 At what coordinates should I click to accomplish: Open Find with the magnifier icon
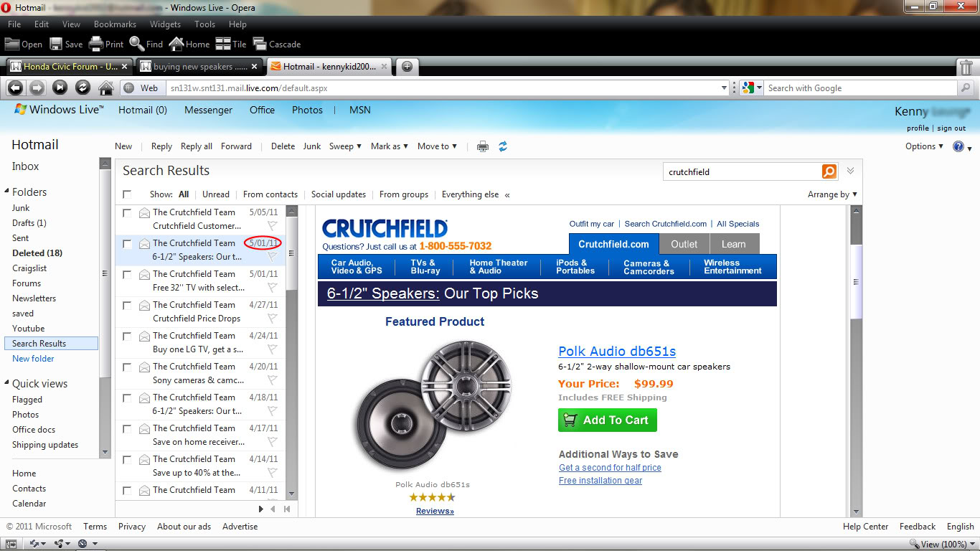coord(137,44)
